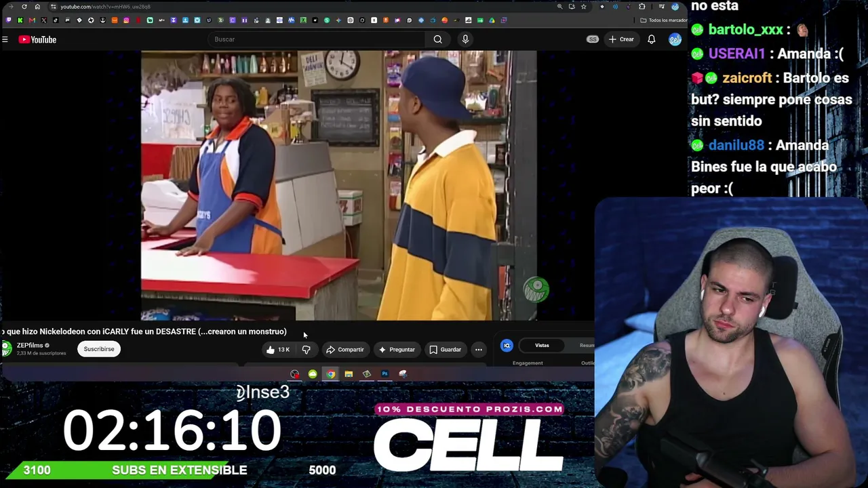Open the Twitch bookmark icon

pyautogui.click(x=9, y=20)
